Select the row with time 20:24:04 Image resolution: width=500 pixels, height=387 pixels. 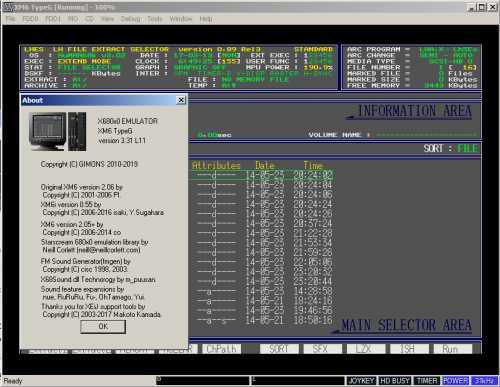(261, 185)
